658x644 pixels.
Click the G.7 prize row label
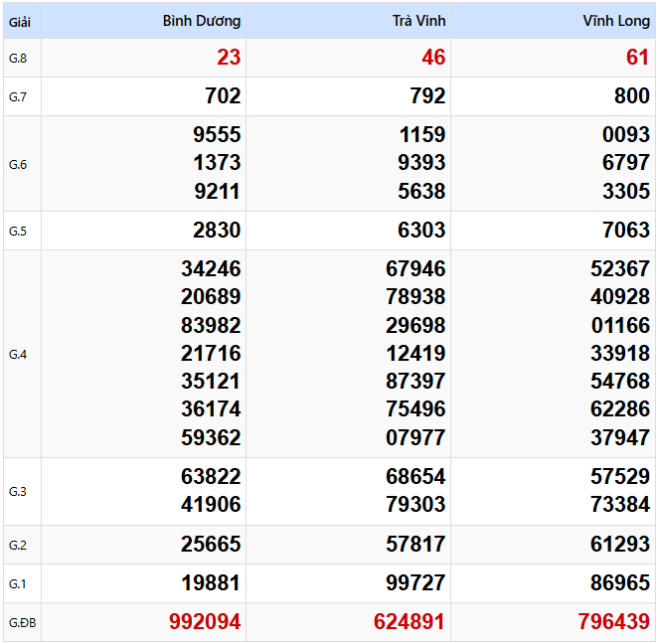coord(18,96)
